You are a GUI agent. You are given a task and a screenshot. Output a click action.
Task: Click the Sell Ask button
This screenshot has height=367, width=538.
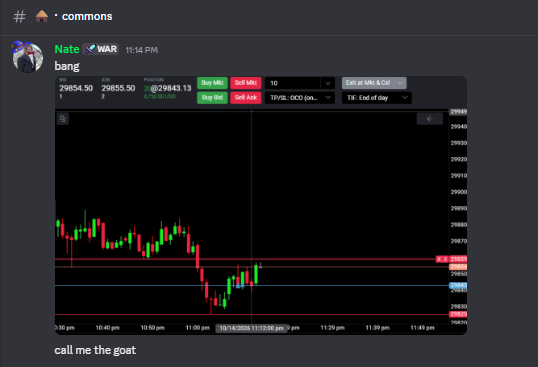246,97
